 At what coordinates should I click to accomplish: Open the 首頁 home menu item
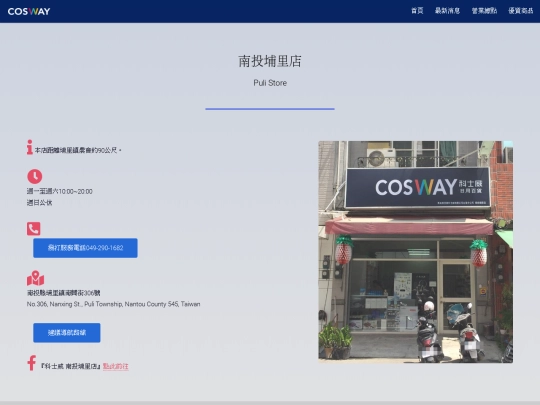point(417,11)
